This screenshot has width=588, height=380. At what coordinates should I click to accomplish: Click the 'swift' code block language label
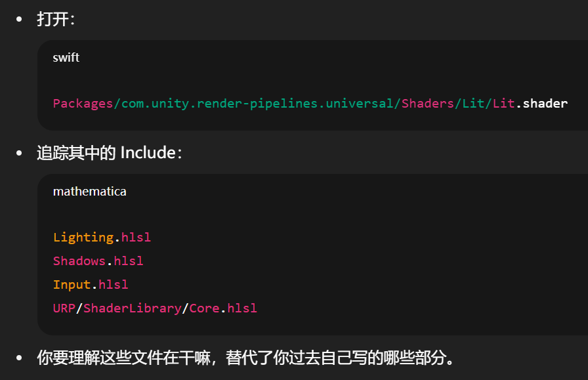(66, 57)
